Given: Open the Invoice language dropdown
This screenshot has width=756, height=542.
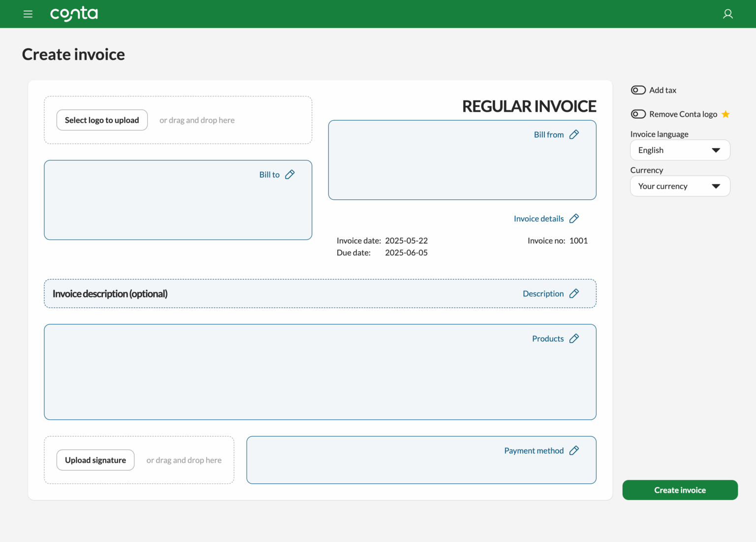Looking at the screenshot, I should [680, 150].
